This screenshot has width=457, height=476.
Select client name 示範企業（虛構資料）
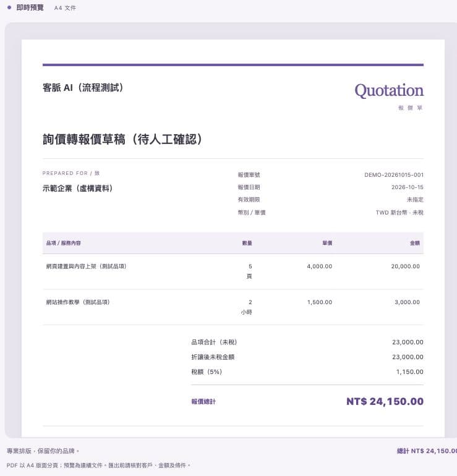click(77, 188)
